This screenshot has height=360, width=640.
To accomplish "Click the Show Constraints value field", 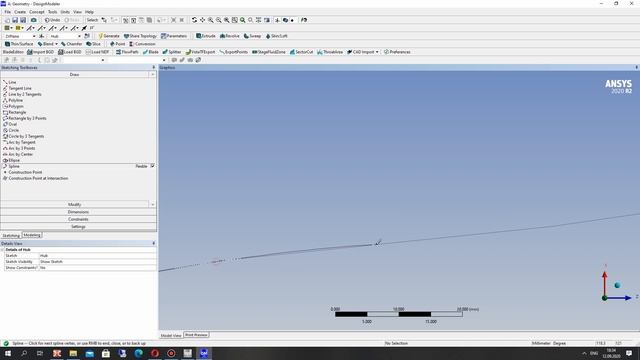I will click(x=98, y=268).
